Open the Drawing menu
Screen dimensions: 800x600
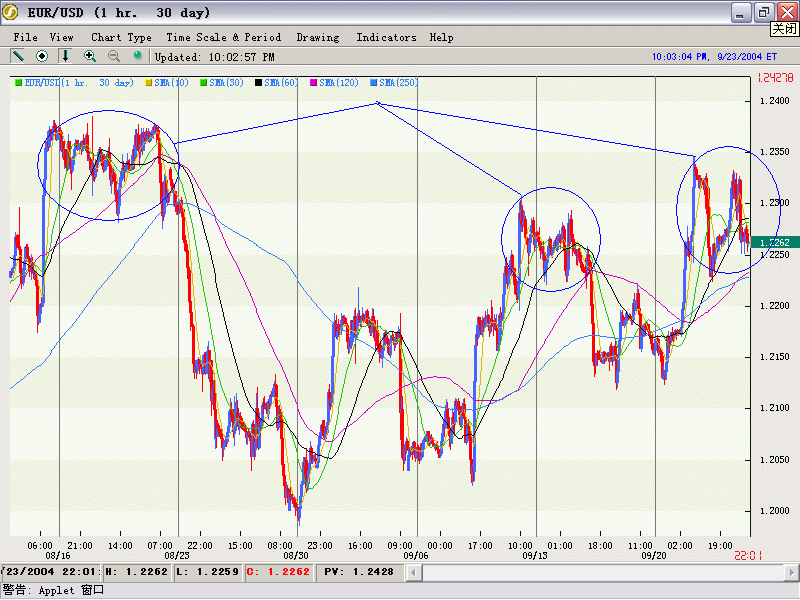click(318, 37)
